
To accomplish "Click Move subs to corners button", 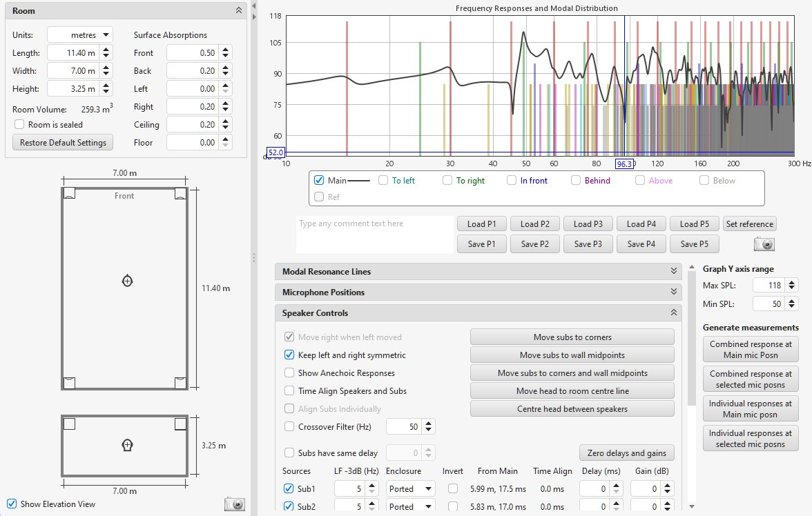I will click(x=572, y=337).
